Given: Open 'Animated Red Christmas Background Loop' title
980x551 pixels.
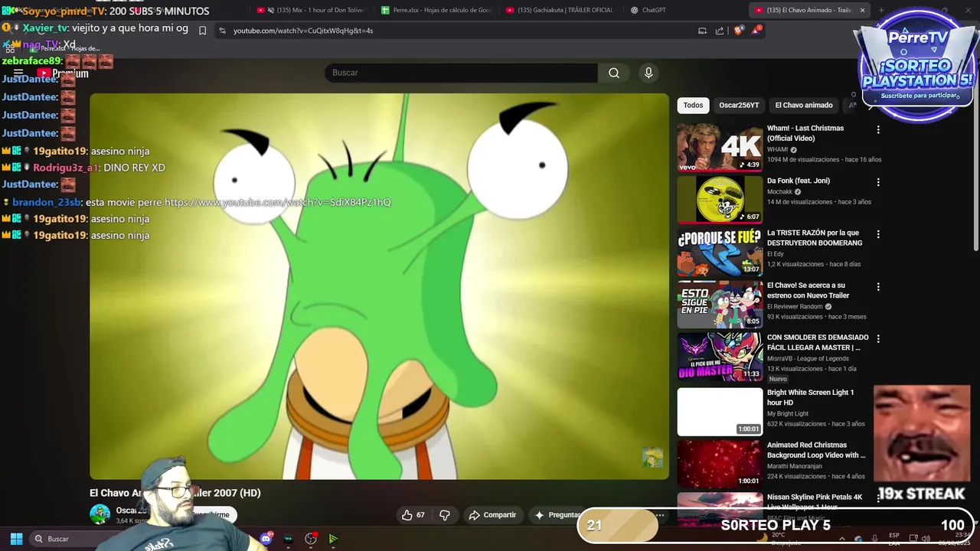Looking at the screenshot, I should (816, 450).
